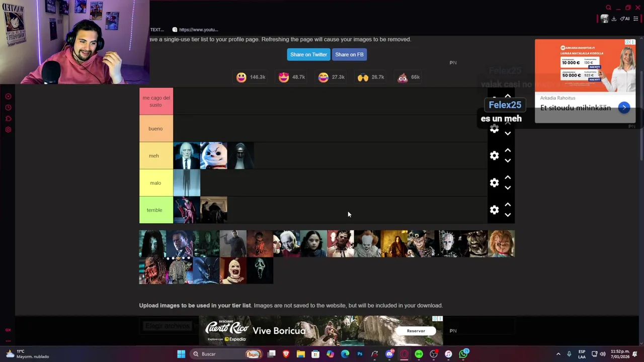Viewport: 644px width, 362px height.
Task: Open Discord from the taskbar
Action: (389, 354)
